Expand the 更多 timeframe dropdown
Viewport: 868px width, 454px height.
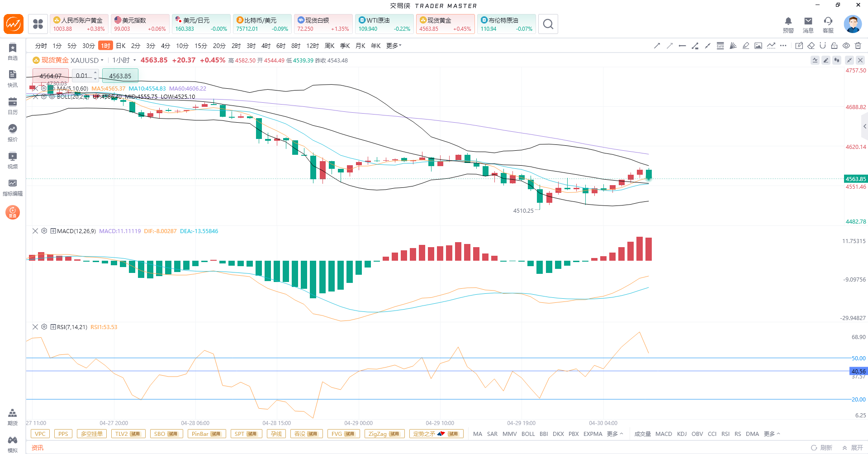tap(394, 46)
